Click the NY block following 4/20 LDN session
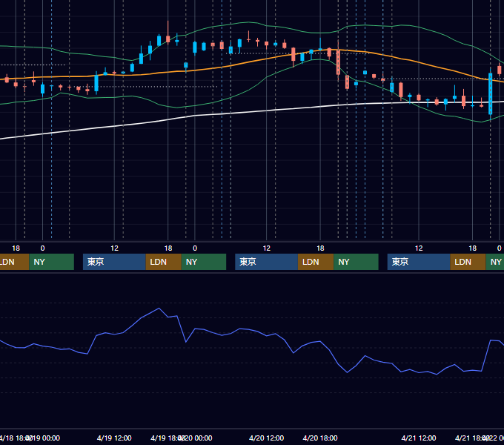 356,262
